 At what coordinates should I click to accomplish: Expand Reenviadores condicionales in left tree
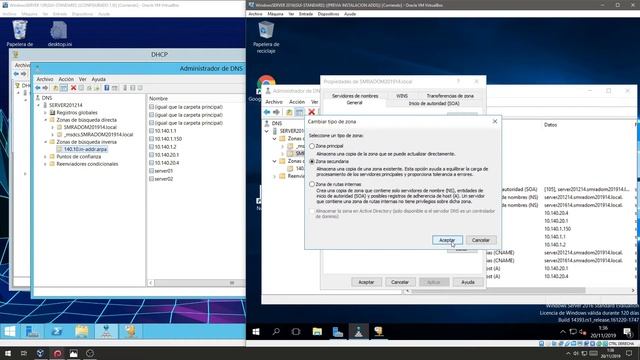click(x=46, y=164)
